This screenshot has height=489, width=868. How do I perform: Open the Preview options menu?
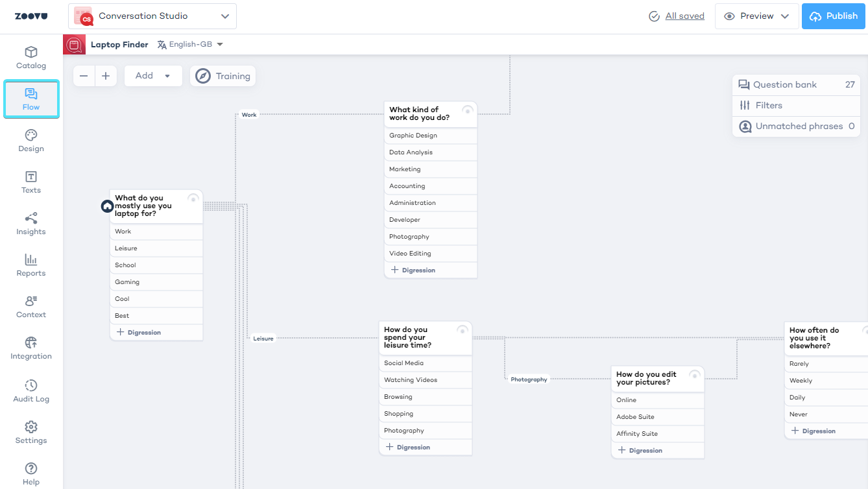756,16
